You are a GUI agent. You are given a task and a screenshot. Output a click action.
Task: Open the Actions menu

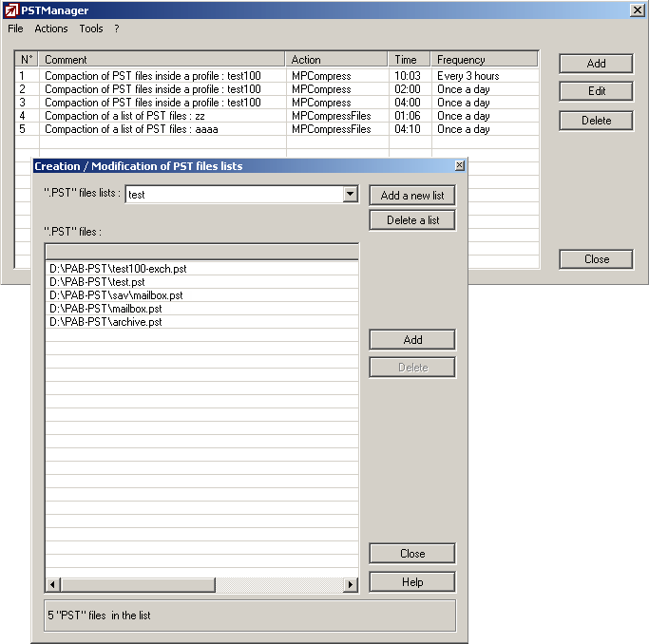pyautogui.click(x=51, y=28)
